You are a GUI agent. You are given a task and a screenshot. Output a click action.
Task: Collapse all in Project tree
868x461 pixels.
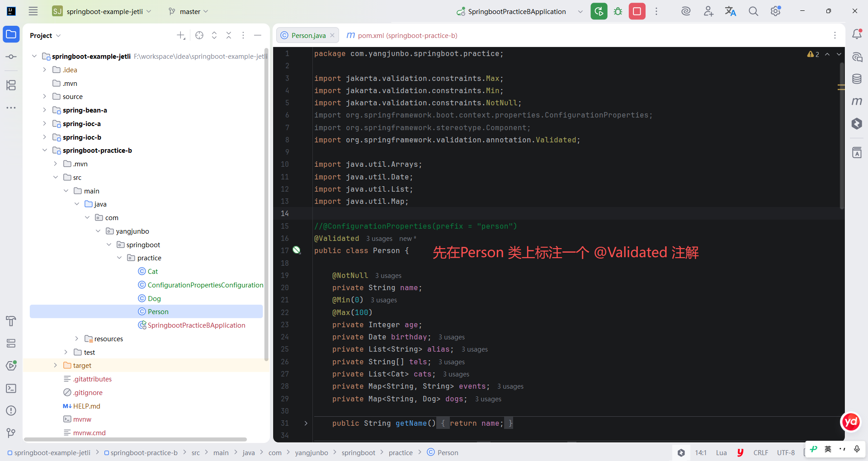tap(229, 35)
